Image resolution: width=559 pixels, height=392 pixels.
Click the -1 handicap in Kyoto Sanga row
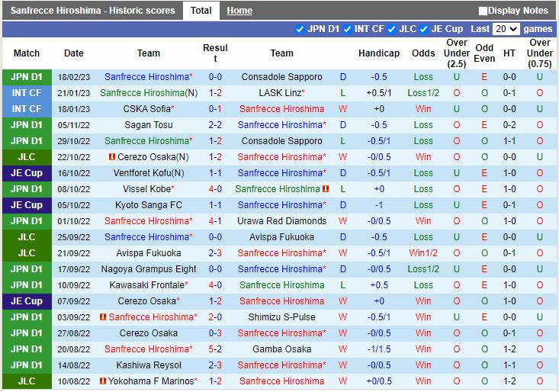point(378,205)
